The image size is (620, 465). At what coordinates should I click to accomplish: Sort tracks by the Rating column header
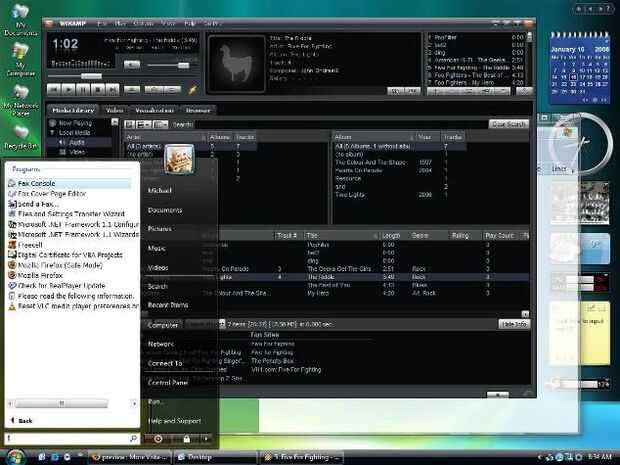465,236
